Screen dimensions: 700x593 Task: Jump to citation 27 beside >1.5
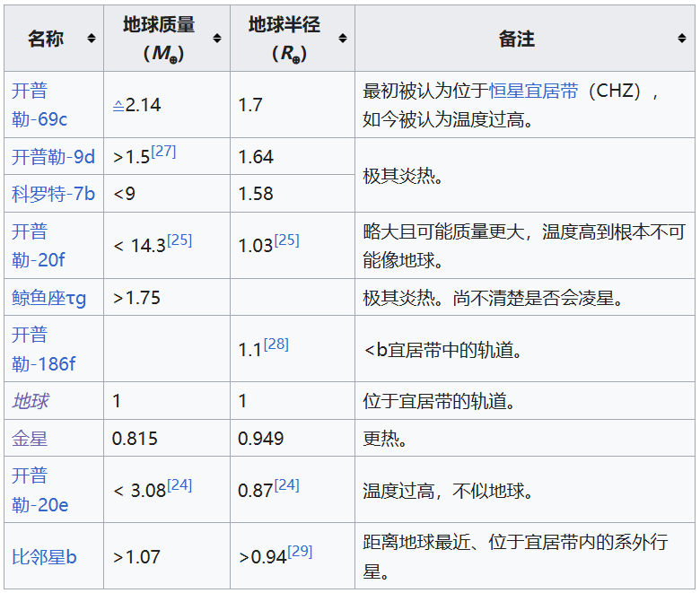163,151
